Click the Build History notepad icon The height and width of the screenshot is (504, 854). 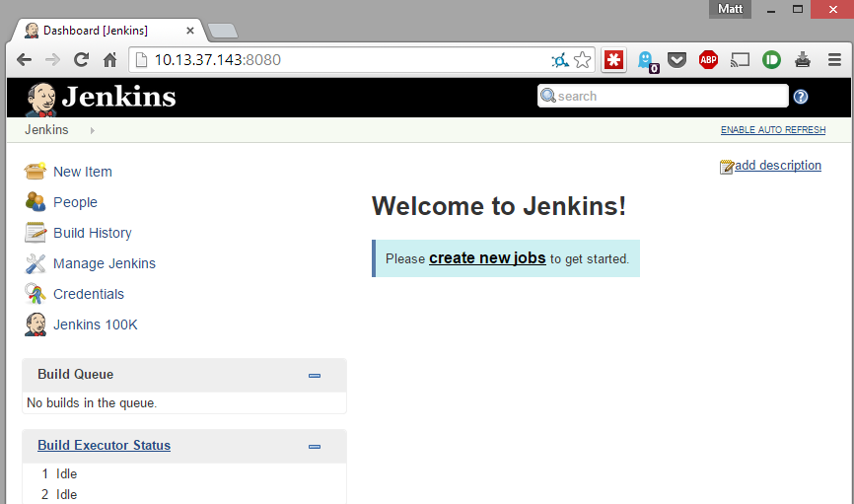36,233
